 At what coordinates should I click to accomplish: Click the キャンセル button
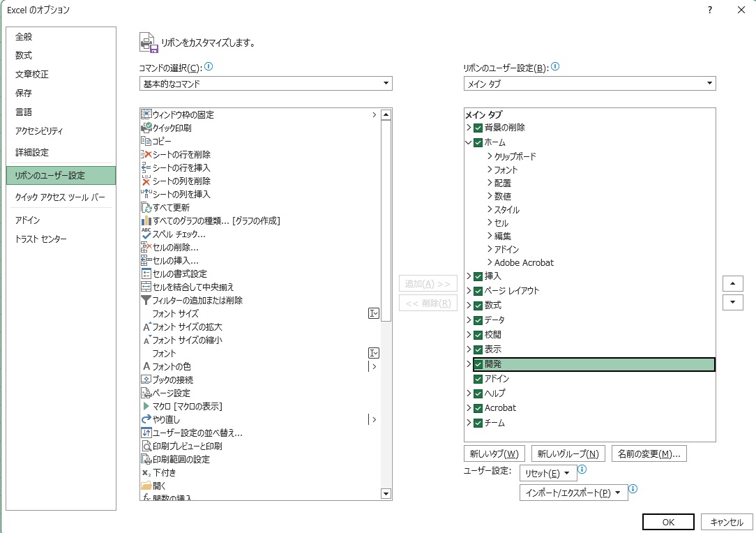(x=727, y=522)
